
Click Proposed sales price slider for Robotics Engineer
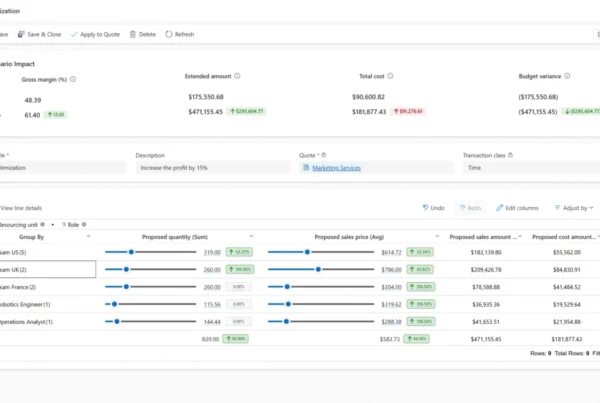pyautogui.click(x=320, y=303)
